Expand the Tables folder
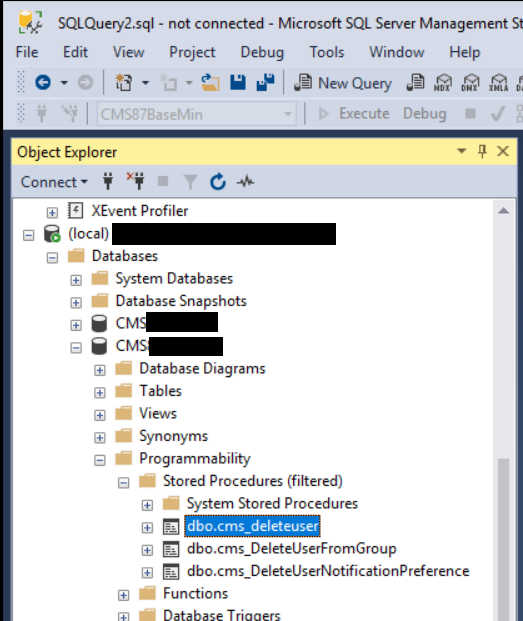The image size is (523, 621). [99, 393]
